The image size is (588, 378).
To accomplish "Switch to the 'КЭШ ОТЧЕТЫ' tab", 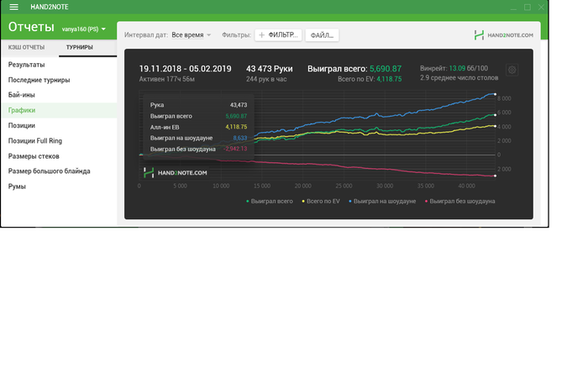I will coord(27,48).
